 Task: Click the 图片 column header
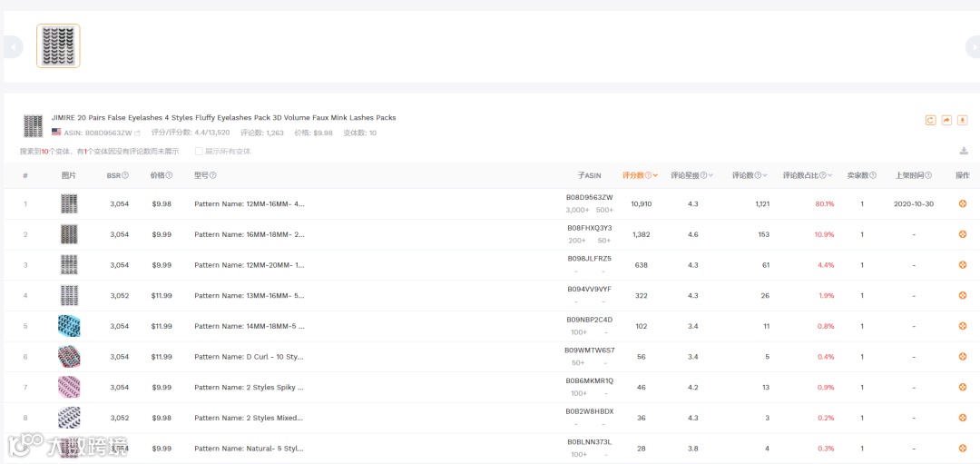click(69, 176)
